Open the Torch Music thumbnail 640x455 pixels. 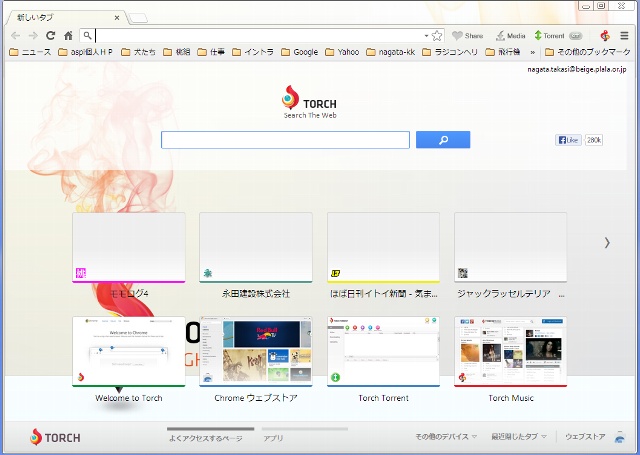coord(511,352)
